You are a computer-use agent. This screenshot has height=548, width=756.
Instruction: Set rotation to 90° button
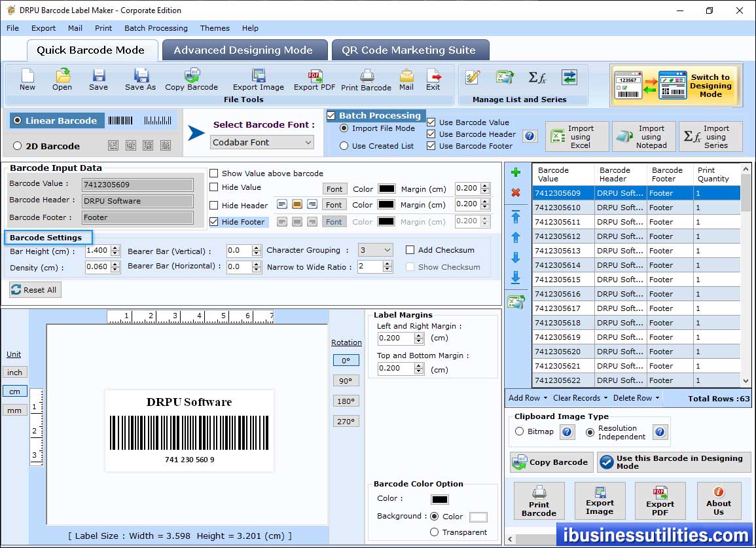(346, 380)
